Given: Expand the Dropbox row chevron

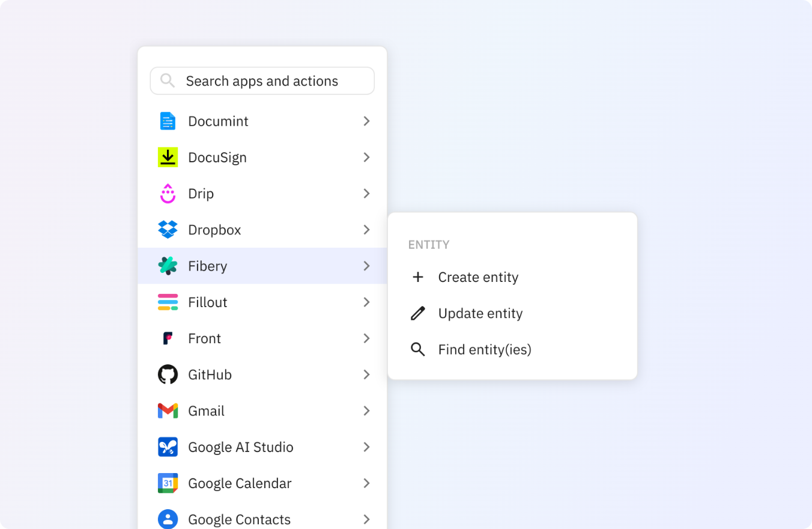Looking at the screenshot, I should click(x=366, y=230).
